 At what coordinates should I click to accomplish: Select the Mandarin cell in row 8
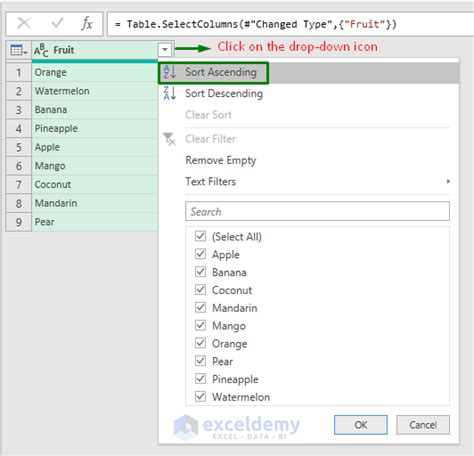[95, 203]
